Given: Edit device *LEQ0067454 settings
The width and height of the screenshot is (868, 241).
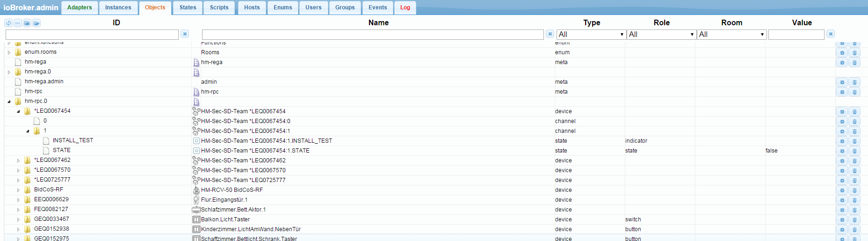Looking at the screenshot, I should 842,111.
